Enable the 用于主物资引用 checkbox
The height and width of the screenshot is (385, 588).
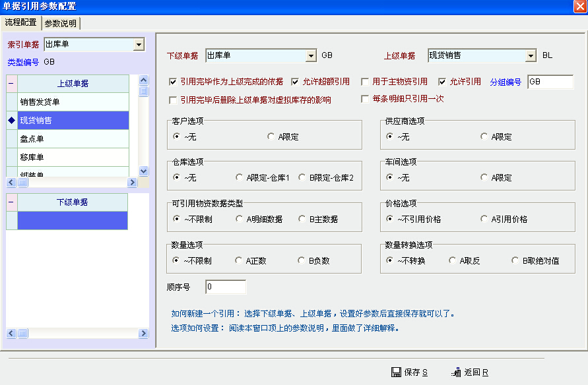(x=365, y=82)
